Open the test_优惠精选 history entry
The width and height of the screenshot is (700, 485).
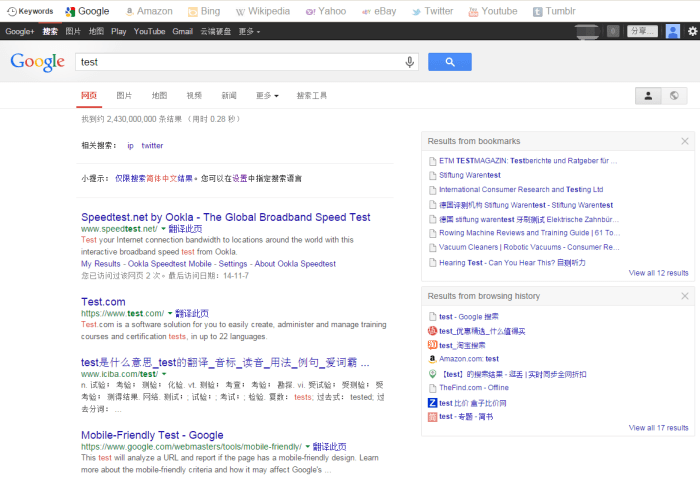(x=482, y=331)
